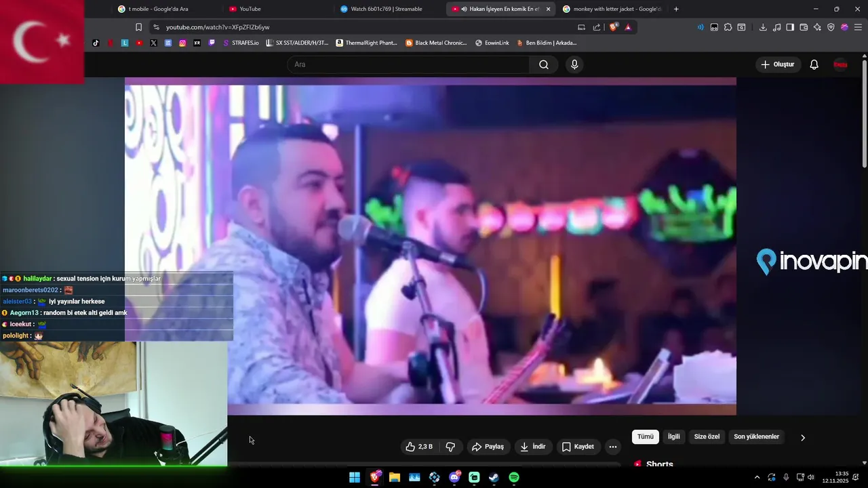
Task: Like the video showing 2,3 B
Action: (418, 447)
